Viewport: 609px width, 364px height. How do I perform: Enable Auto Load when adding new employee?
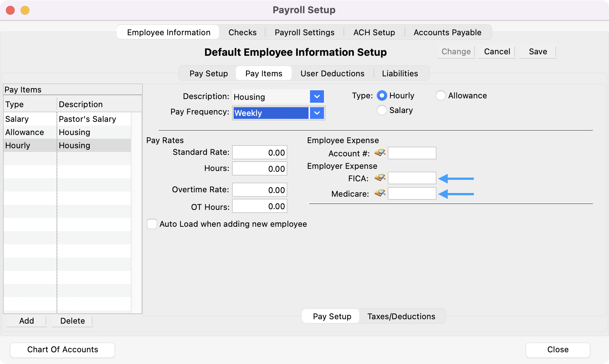click(x=152, y=224)
